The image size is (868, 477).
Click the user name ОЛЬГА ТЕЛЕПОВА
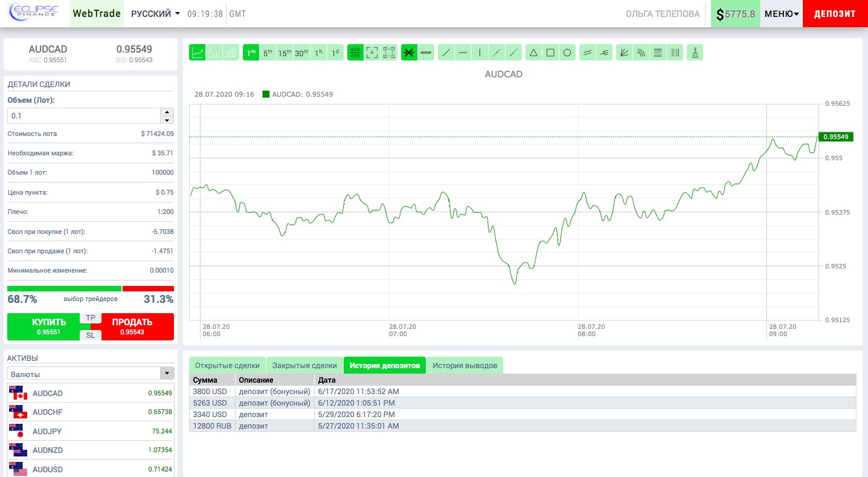coord(663,14)
